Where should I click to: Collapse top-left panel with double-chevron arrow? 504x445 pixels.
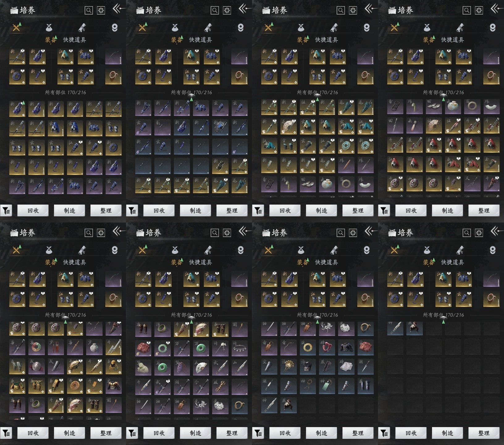pyautogui.click(x=117, y=9)
